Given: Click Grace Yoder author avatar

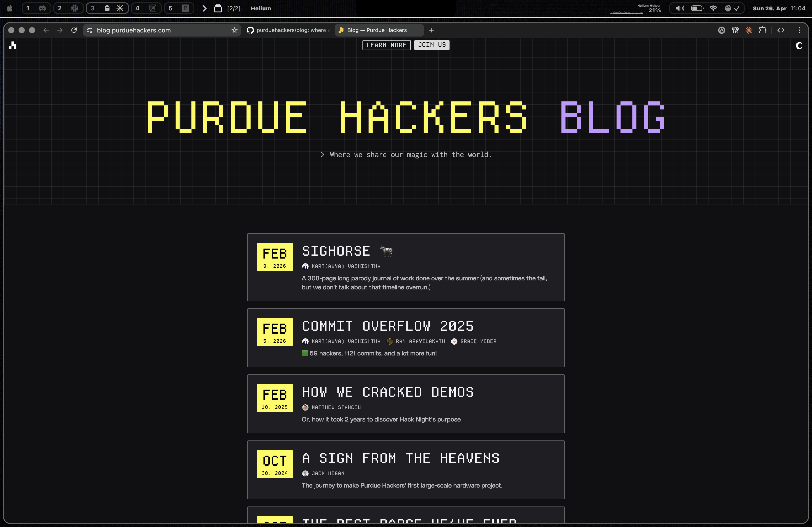Looking at the screenshot, I should pyautogui.click(x=454, y=341).
